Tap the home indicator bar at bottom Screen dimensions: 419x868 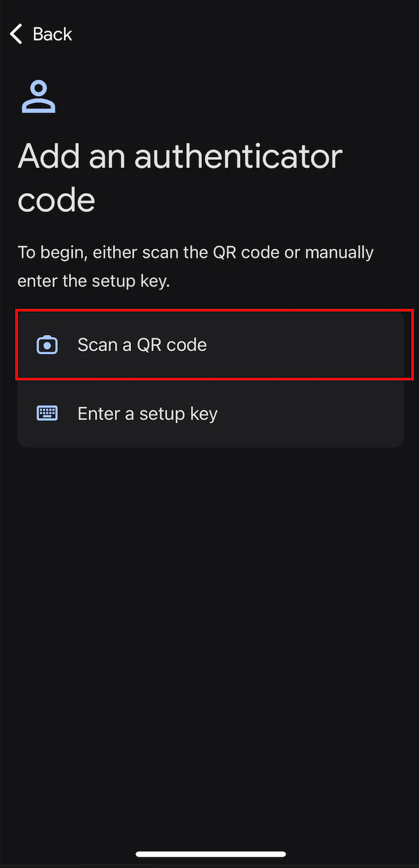point(209,853)
